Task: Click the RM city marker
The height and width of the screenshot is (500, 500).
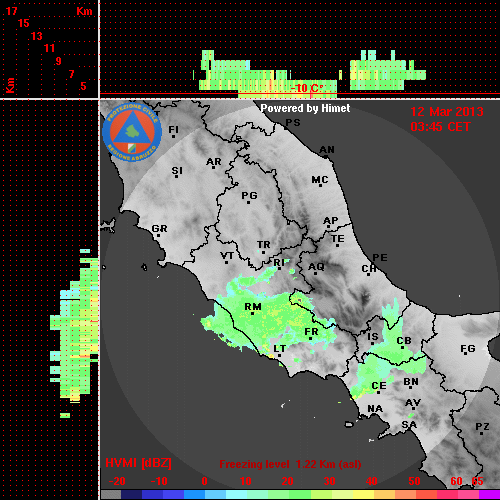Action: [253, 313]
